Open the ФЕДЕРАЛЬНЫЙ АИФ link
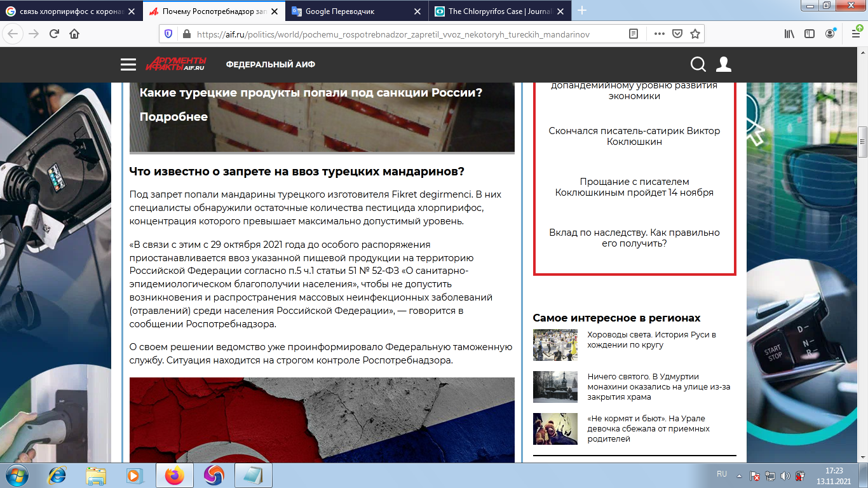 270,64
